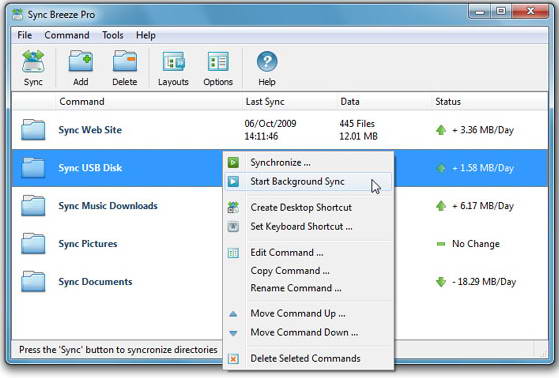Choose Synchronize ... from context menu
The image size is (559, 378).
click(309, 163)
